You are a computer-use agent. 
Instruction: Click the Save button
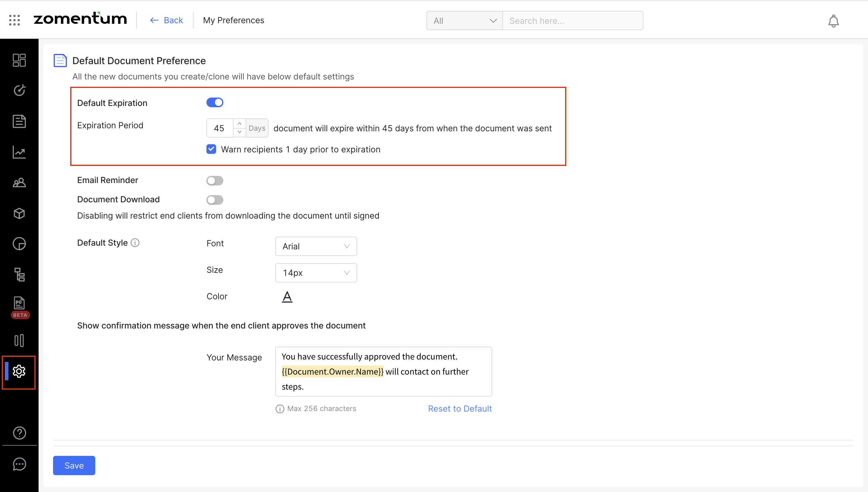(74, 465)
